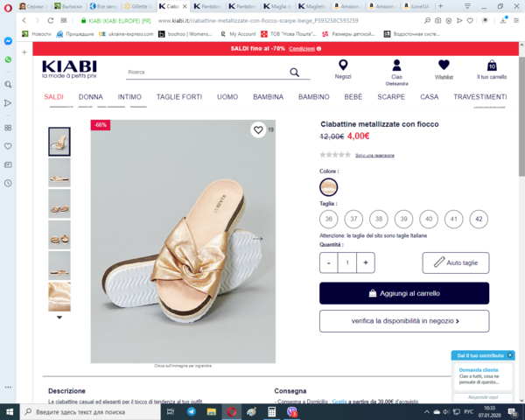This screenshot has height=420, width=525.
Task: Open the sidebar search icon
Action: pos(8,84)
